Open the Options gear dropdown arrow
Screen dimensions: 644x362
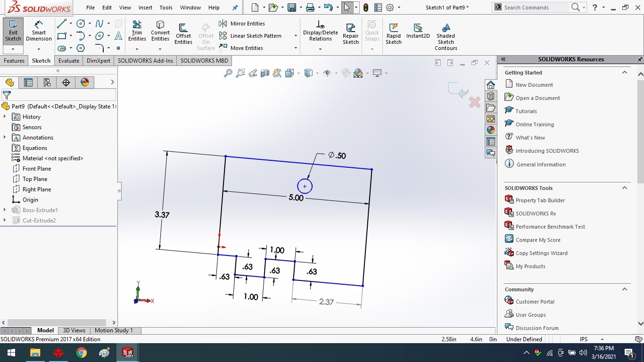click(399, 8)
